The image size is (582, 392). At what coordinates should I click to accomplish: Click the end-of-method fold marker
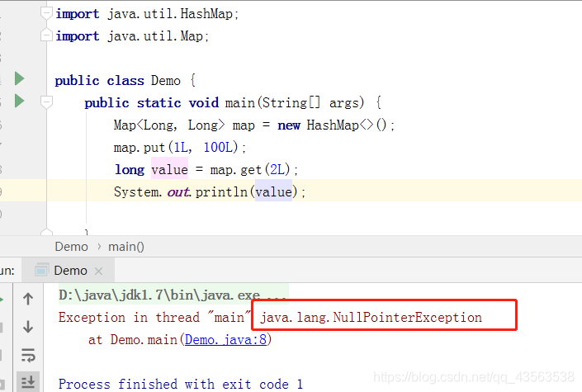tap(46, 232)
